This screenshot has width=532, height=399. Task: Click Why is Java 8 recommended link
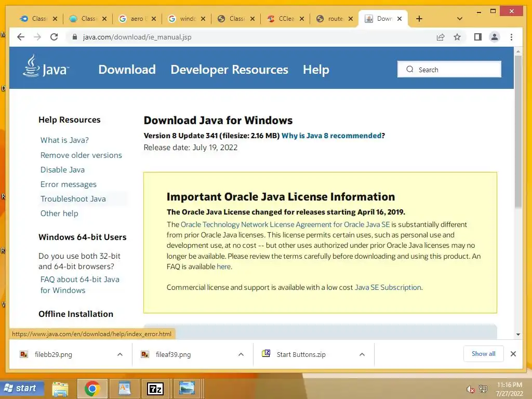click(x=331, y=136)
